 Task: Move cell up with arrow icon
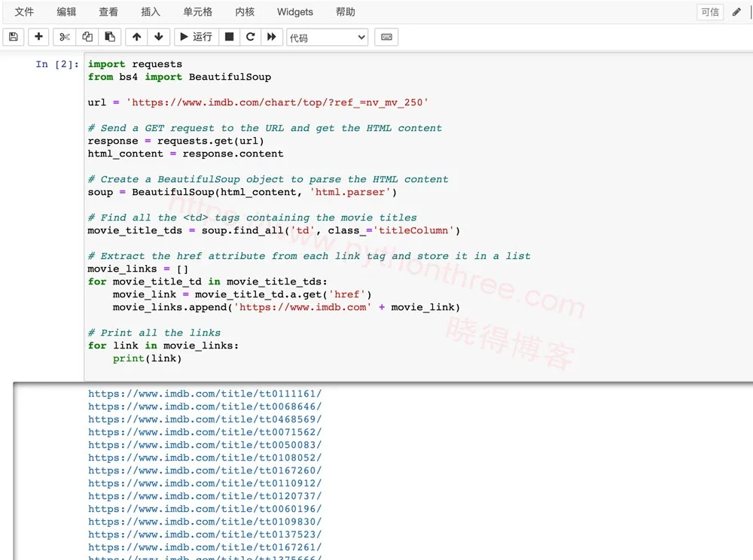click(x=136, y=37)
